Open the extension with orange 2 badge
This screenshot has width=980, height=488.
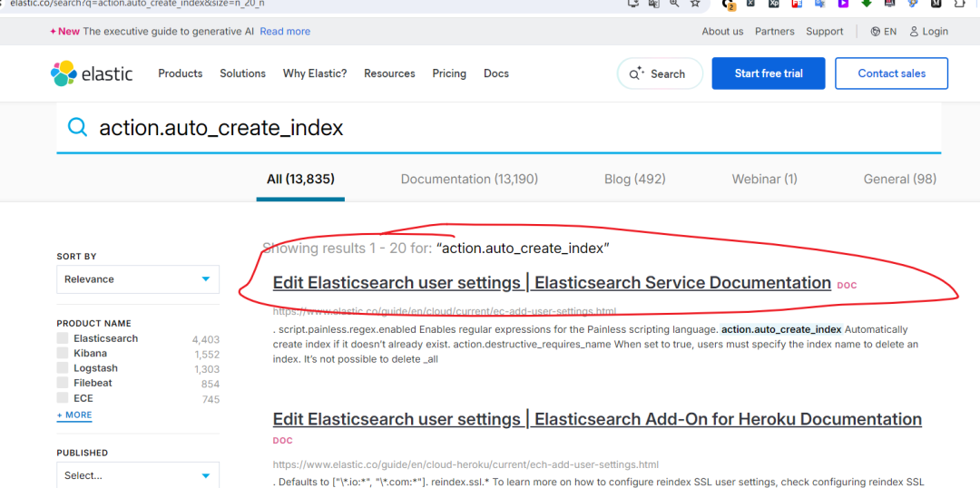(728, 4)
